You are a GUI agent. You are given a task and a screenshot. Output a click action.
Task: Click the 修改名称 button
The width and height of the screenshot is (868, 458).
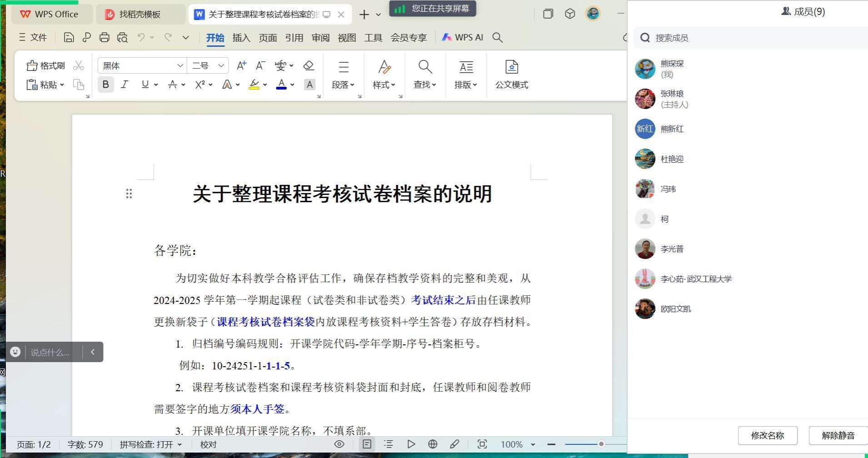point(767,435)
